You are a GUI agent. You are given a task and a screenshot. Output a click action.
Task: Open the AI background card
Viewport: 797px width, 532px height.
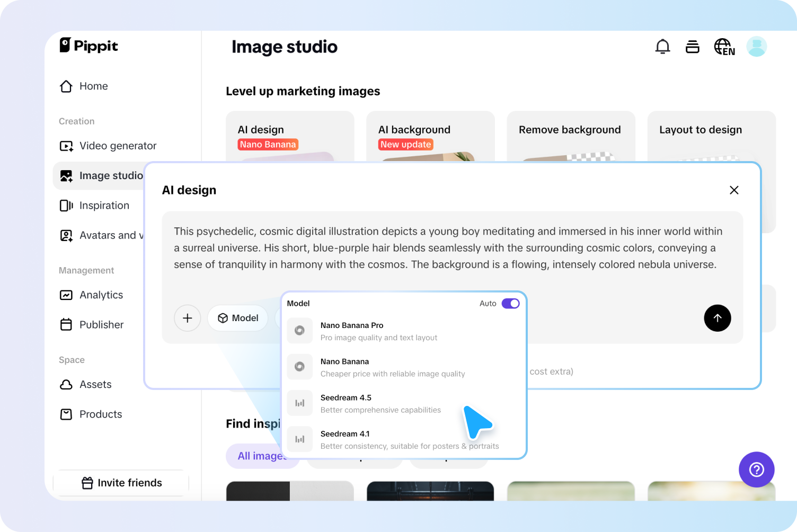click(x=430, y=136)
